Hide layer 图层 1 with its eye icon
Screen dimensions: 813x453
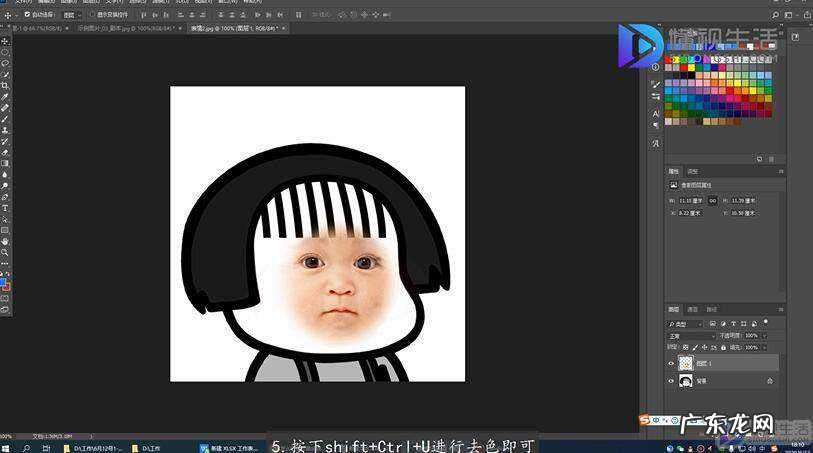point(671,364)
